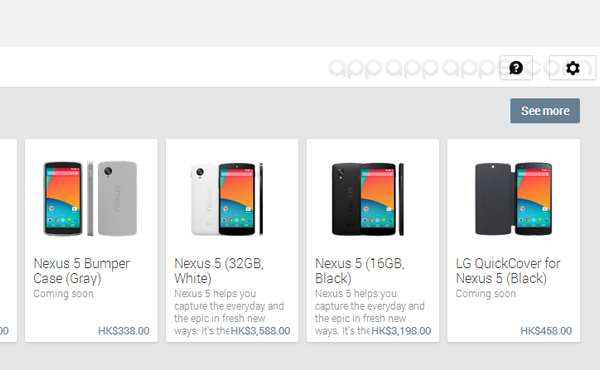Select the QuickCover product image
600x370 pixels.
coord(513,199)
